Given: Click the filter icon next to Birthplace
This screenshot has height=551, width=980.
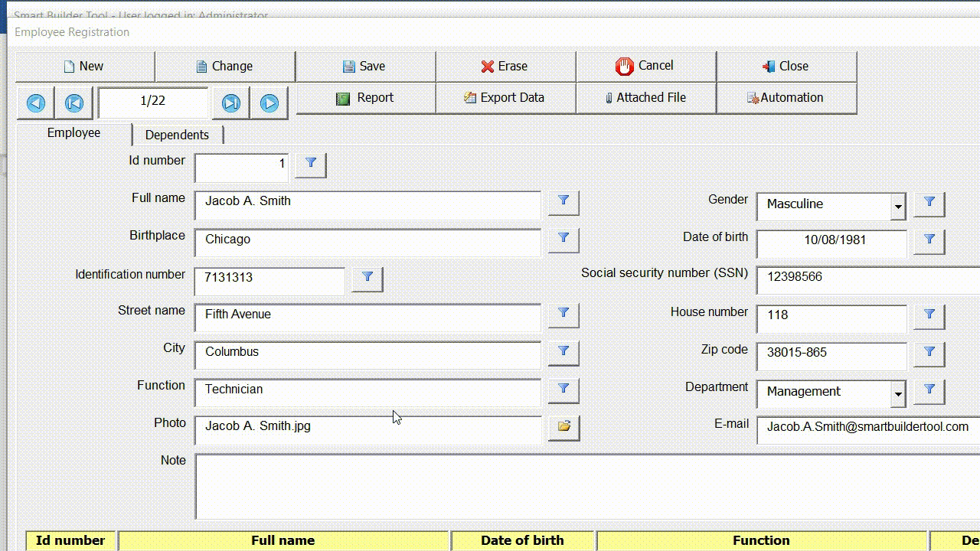Looking at the screenshot, I should pos(563,239).
